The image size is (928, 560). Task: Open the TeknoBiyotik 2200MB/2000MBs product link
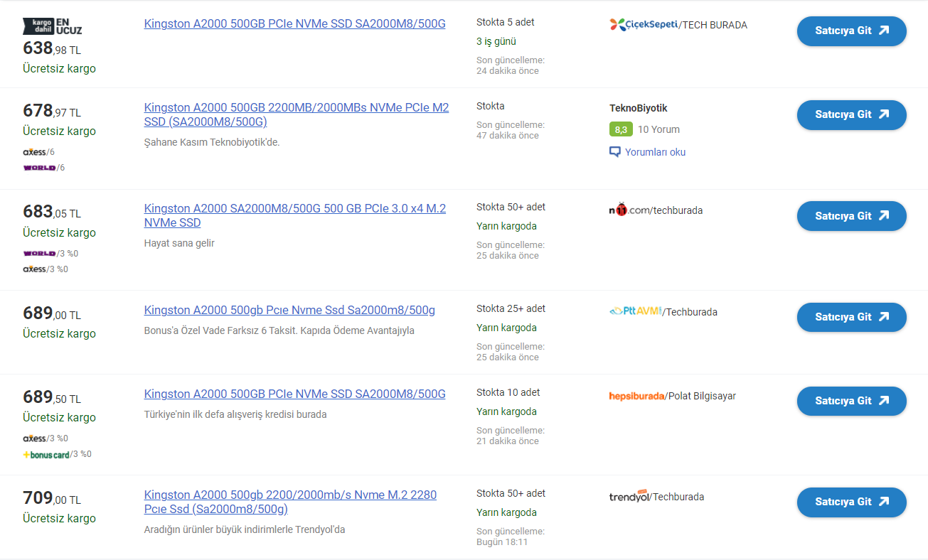[297, 114]
